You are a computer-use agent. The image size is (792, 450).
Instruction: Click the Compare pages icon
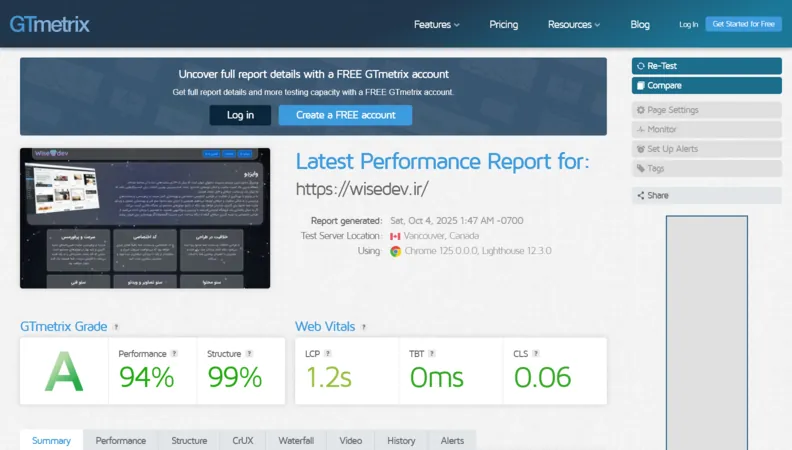point(640,85)
